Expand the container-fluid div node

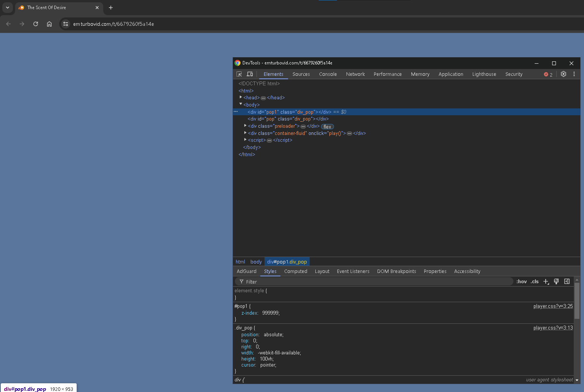click(x=246, y=133)
